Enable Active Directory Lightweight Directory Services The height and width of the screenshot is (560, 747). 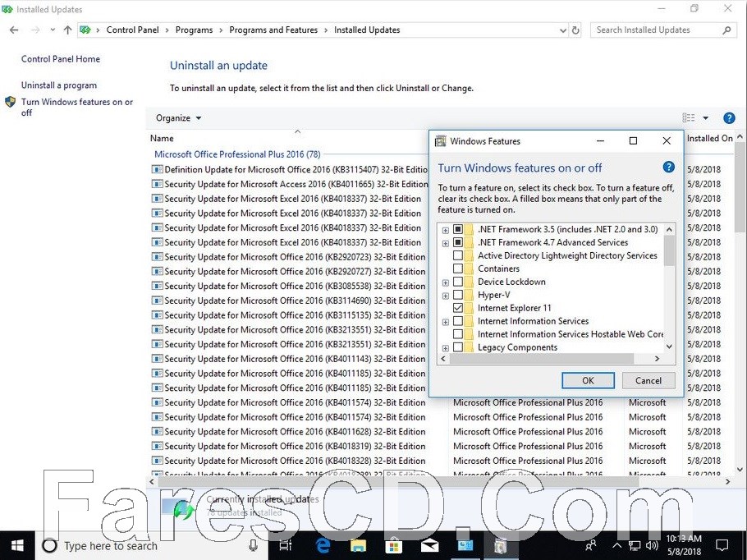click(458, 255)
